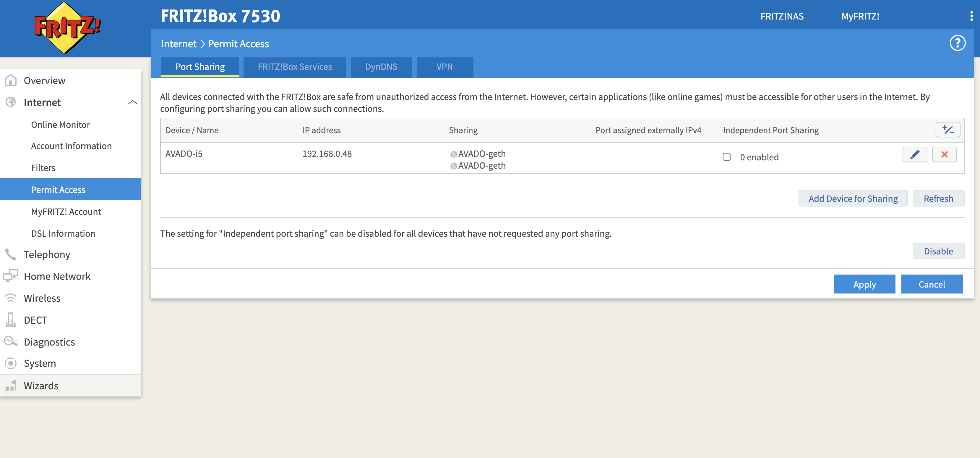This screenshot has width=980, height=458.
Task: Expand the Home Network section
Action: [57, 276]
